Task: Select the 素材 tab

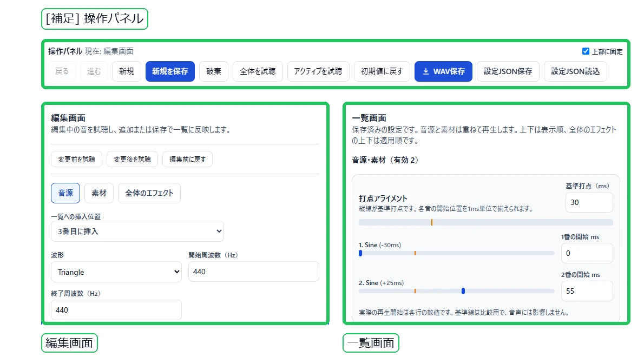Action: point(99,193)
